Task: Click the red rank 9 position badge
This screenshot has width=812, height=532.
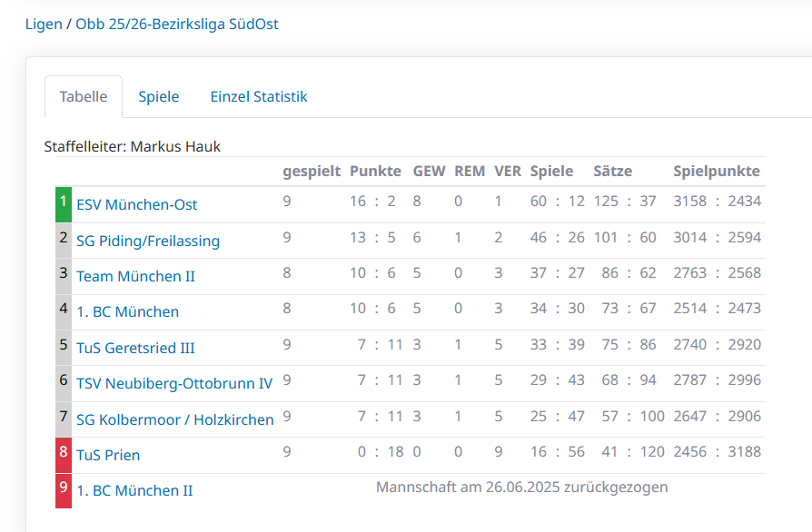Action: tap(64, 490)
